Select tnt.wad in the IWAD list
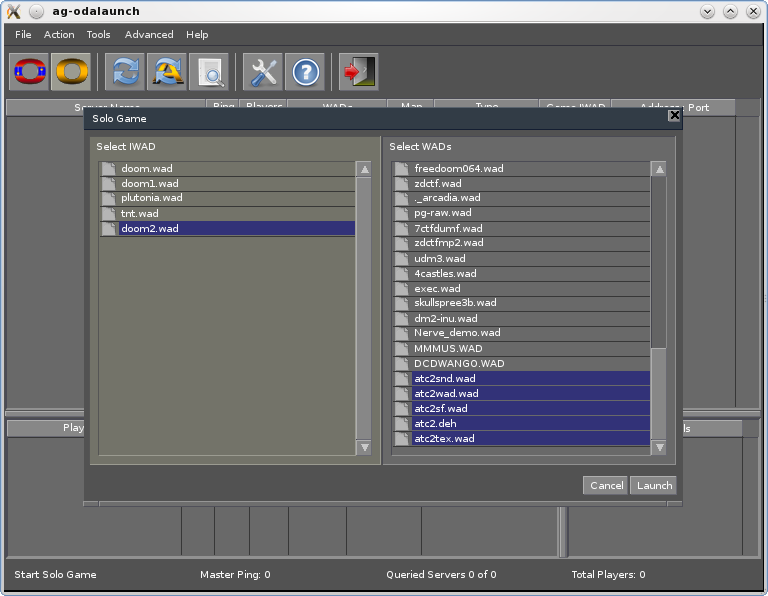 (x=139, y=213)
